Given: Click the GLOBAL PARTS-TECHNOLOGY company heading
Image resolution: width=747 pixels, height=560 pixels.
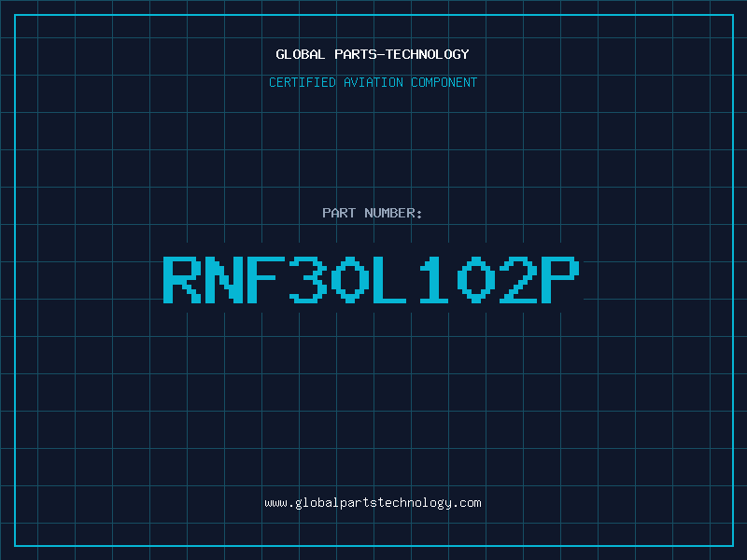Looking at the screenshot, I should (x=373, y=54).
